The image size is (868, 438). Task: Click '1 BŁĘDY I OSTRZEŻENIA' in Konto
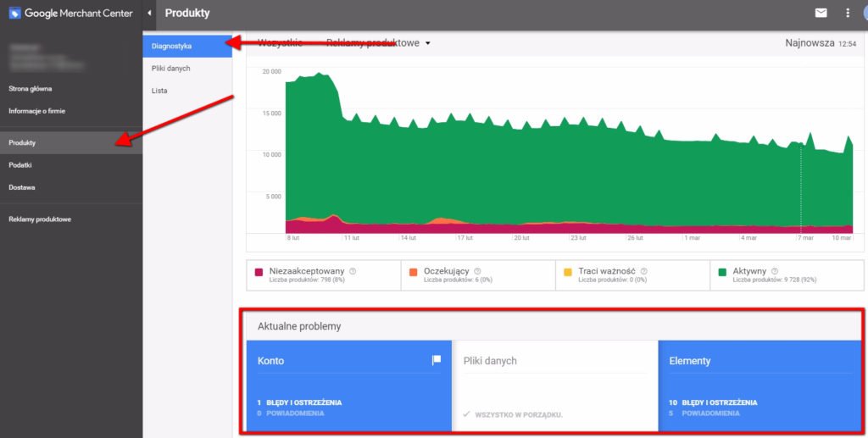tap(299, 402)
